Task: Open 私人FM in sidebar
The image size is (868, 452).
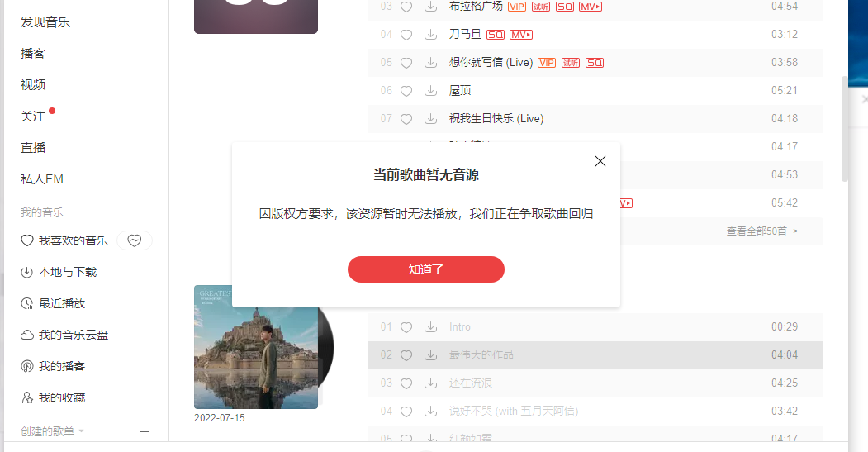Action: [42, 179]
